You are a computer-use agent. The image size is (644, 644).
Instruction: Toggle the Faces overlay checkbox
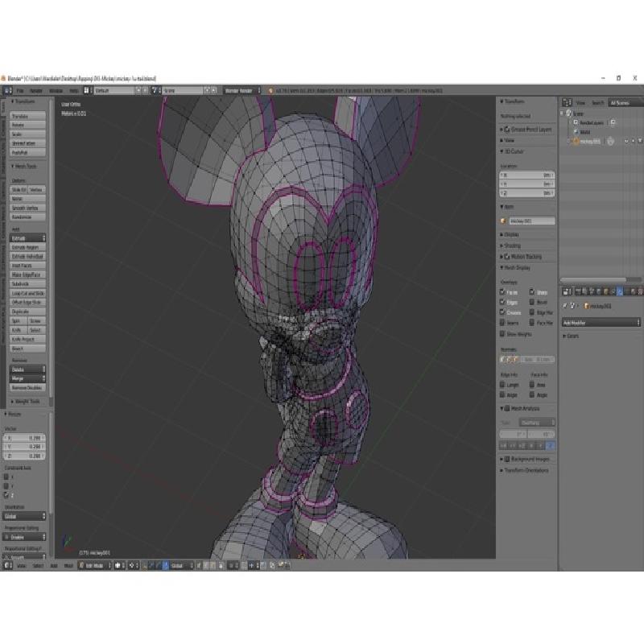pos(504,292)
